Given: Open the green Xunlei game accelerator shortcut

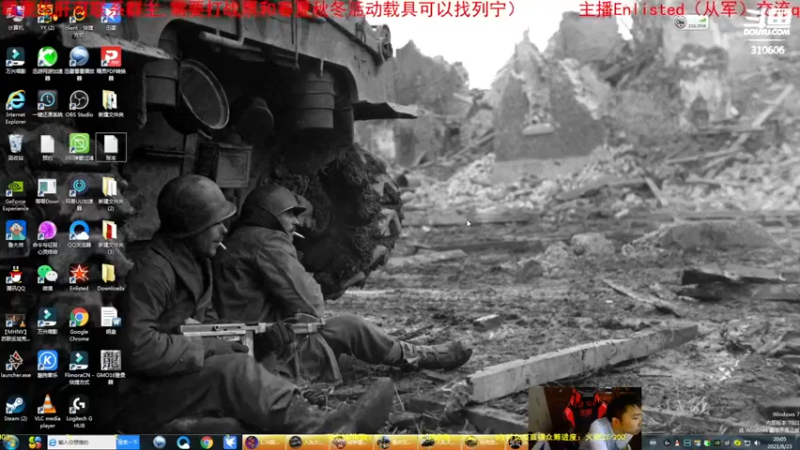Looking at the screenshot, I should click(x=47, y=63).
